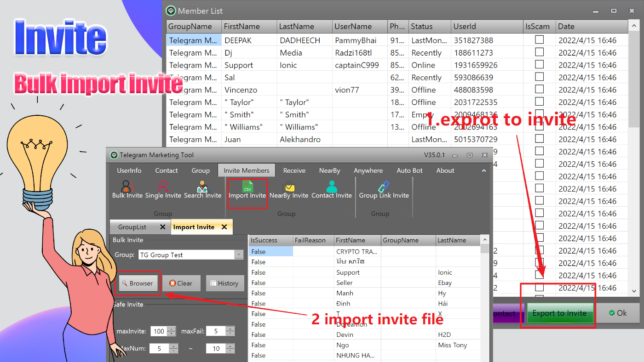644x362 pixels.
Task: Toggle IsScam checkbox for Radzi168tl row
Action: (x=539, y=52)
